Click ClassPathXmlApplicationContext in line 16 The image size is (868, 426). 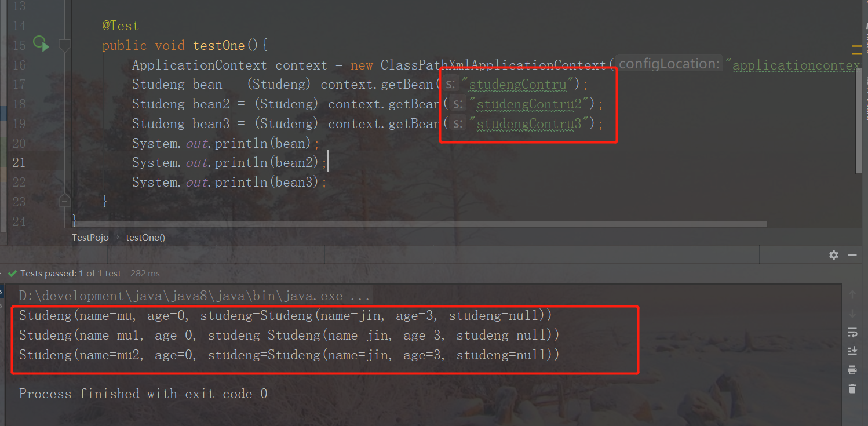[x=493, y=65]
